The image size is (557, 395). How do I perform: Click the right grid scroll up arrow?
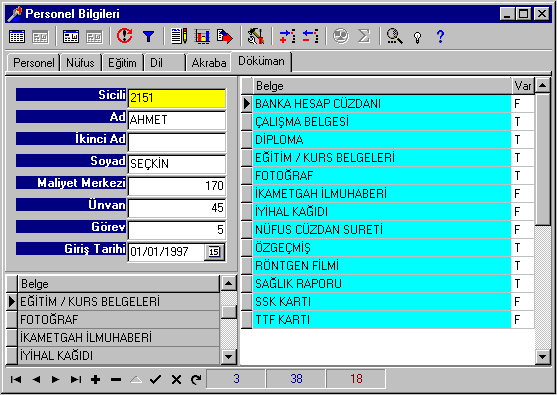542,85
